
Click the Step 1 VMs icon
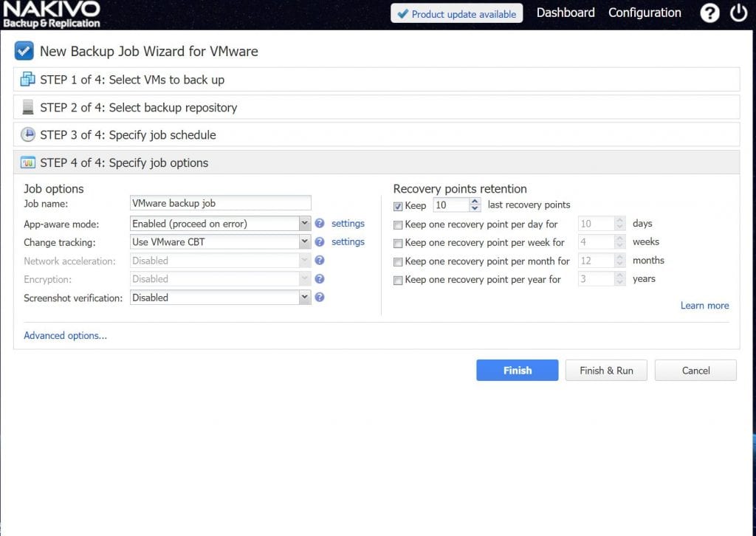pos(28,80)
